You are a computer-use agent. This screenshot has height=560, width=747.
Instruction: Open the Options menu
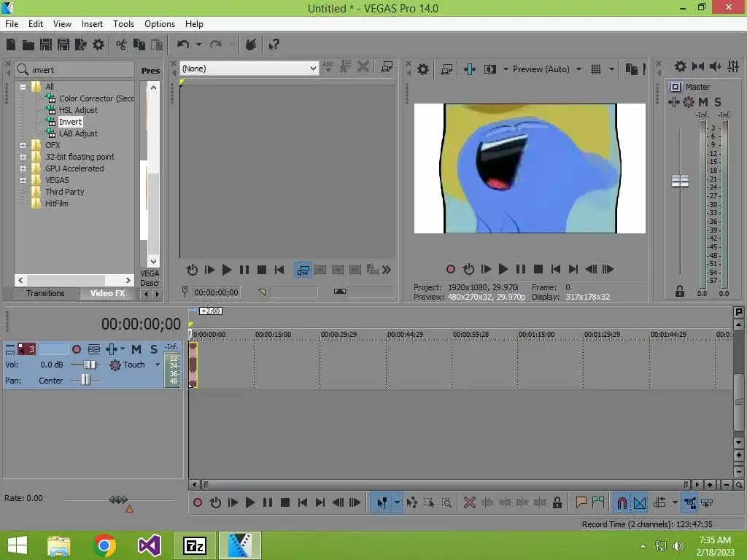tap(160, 24)
